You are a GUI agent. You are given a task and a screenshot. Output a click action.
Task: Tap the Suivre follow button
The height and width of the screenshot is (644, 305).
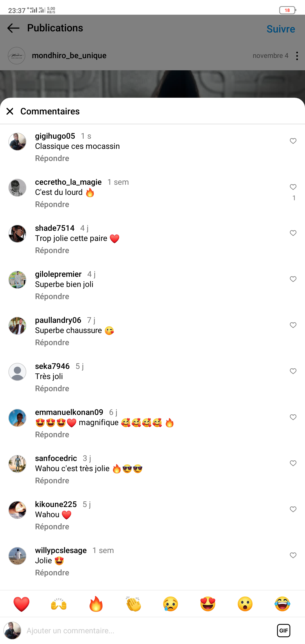tap(280, 29)
